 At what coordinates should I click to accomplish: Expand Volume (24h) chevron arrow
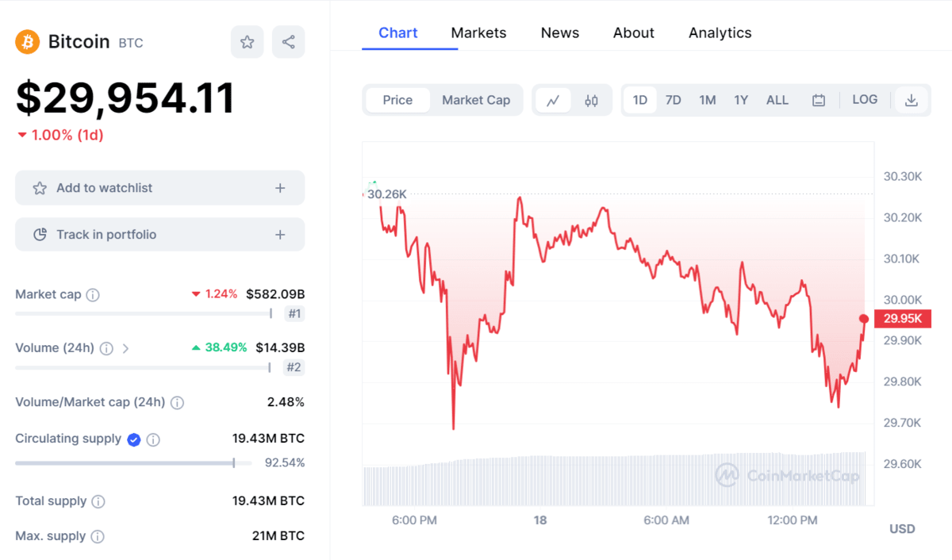point(125,348)
